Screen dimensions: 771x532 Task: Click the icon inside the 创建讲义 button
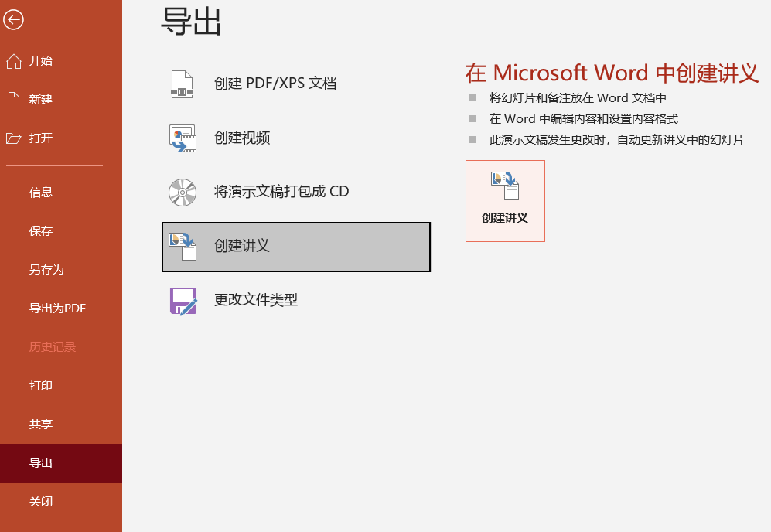click(x=505, y=186)
